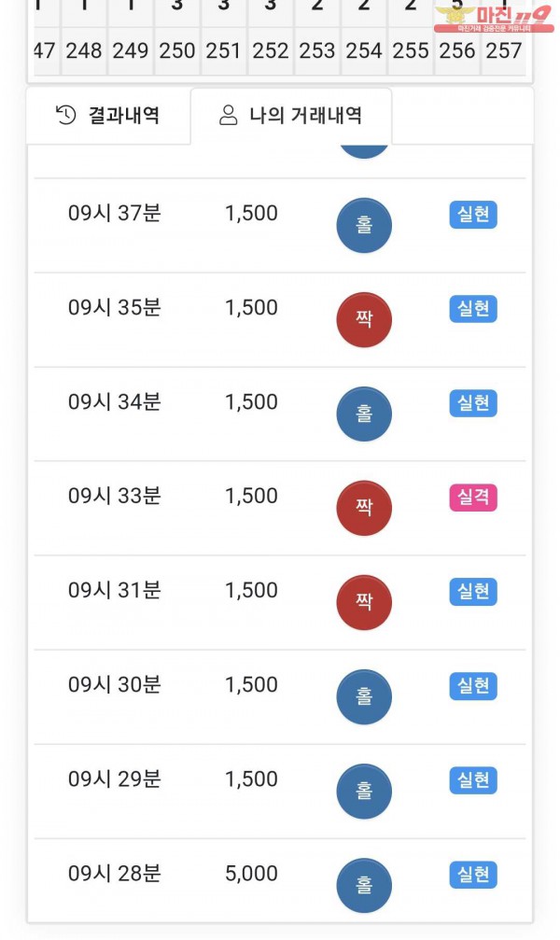Click the 실현 badge at 09시 28분

click(x=473, y=875)
